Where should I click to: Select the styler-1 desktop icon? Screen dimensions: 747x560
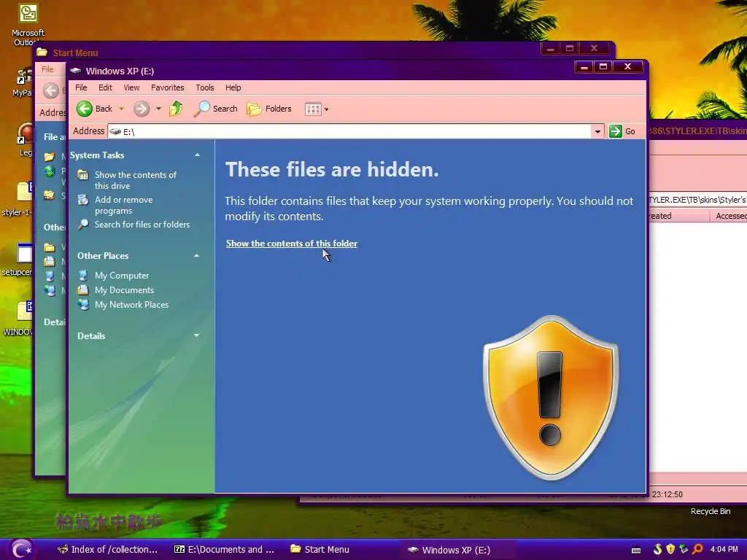pyautogui.click(x=18, y=200)
